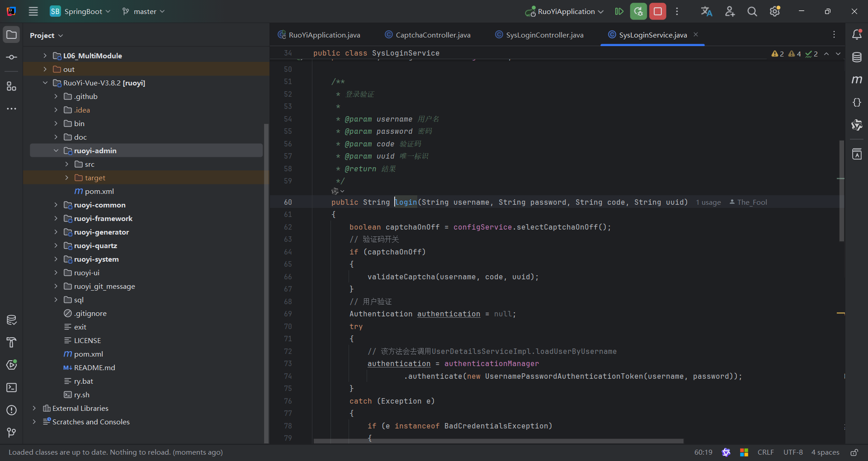868x461 pixels.
Task: Toggle read-only lock icon in status bar
Action: click(854, 452)
